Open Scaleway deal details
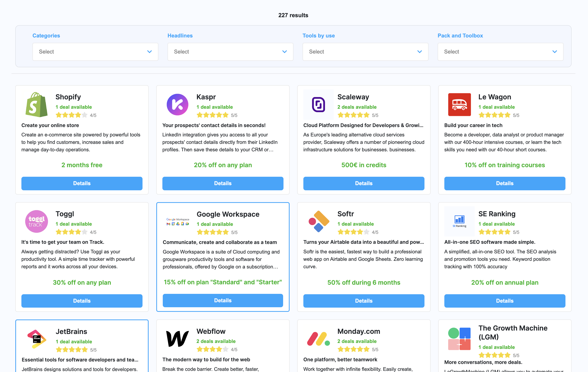 pyautogui.click(x=363, y=183)
